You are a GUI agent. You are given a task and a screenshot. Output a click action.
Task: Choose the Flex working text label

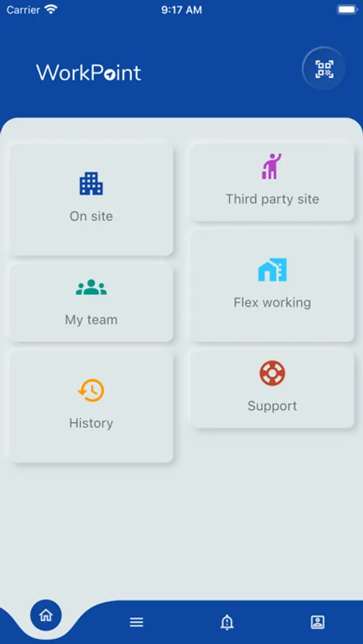272,303
